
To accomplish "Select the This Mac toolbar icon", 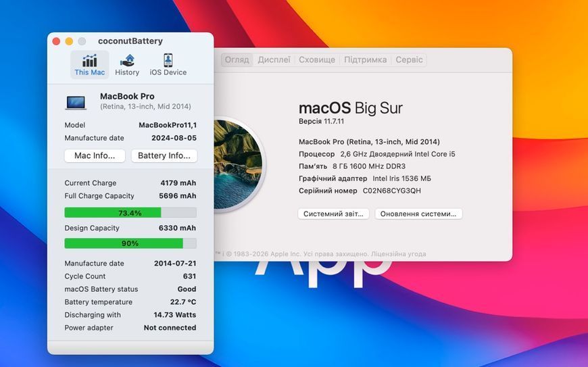I will click(x=90, y=65).
